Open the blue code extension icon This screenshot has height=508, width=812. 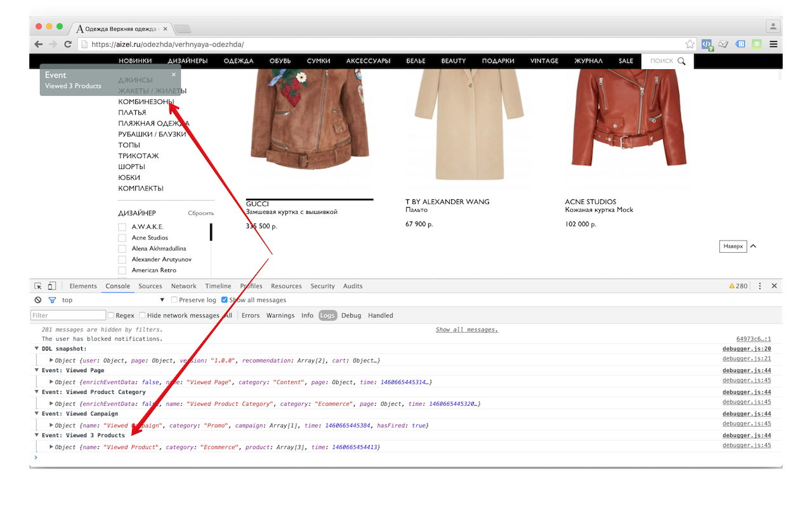[707, 44]
